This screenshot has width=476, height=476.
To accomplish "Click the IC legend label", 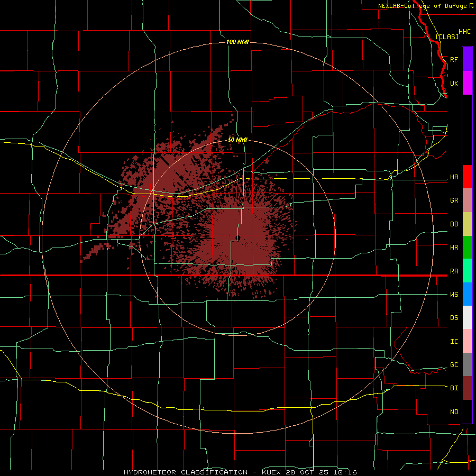I will pyautogui.click(x=454, y=342).
